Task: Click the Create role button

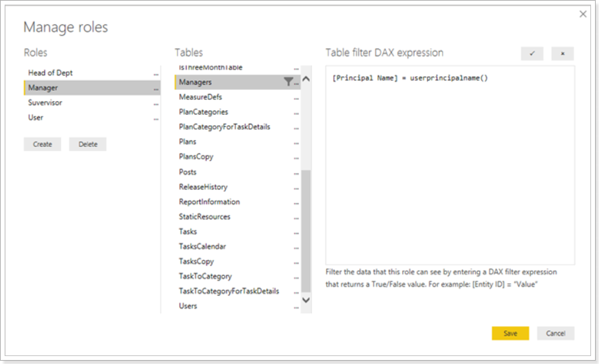Action: point(42,144)
